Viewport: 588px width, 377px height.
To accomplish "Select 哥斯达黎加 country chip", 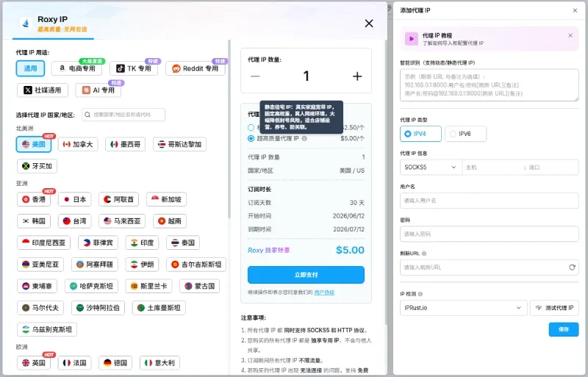I will coord(179,144).
